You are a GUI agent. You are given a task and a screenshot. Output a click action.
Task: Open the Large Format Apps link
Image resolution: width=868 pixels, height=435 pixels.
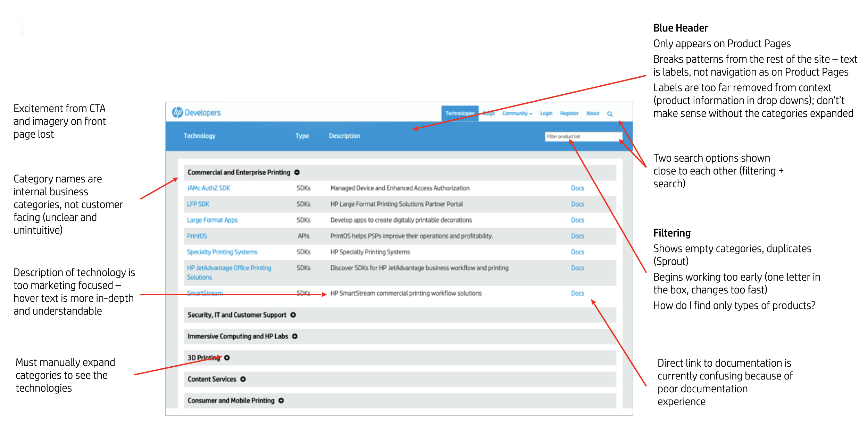(x=212, y=220)
